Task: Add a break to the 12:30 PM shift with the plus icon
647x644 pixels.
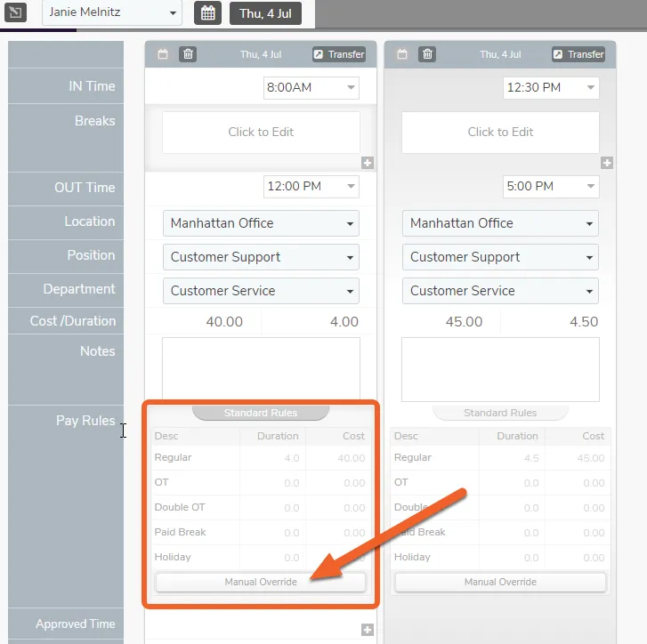Action: (x=607, y=163)
